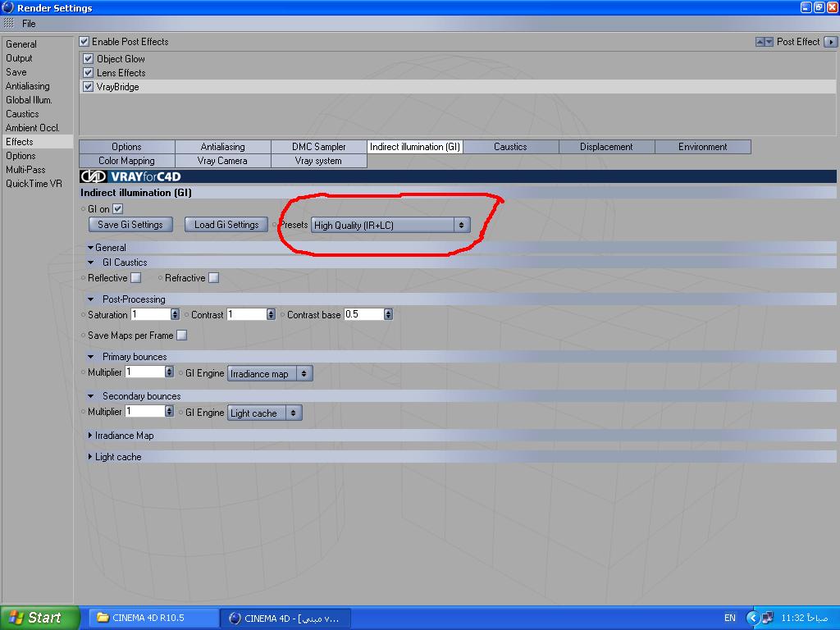
Task: Click the Contrast value field
Action: (246, 314)
